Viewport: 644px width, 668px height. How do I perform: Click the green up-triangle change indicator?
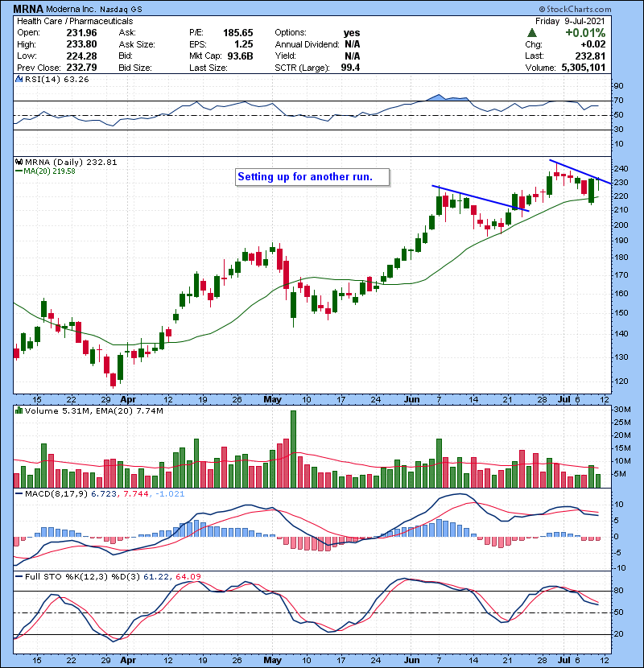(x=531, y=33)
